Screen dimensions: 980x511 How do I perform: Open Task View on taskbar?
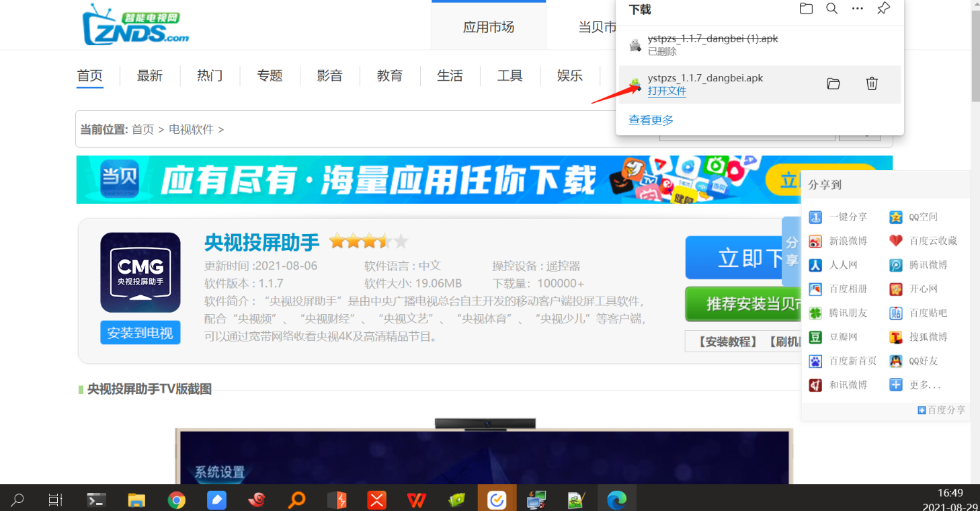coord(56,500)
